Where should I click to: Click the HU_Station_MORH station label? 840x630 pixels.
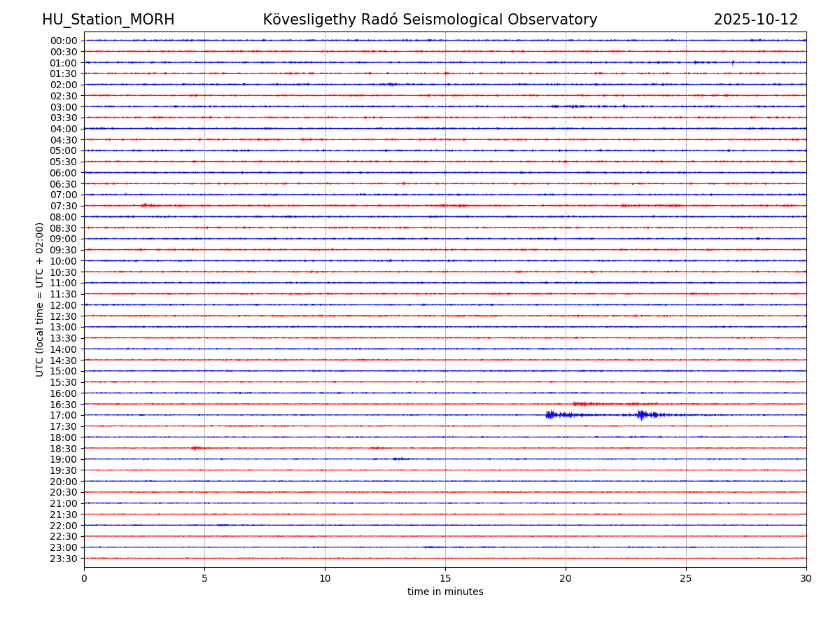tap(108, 20)
